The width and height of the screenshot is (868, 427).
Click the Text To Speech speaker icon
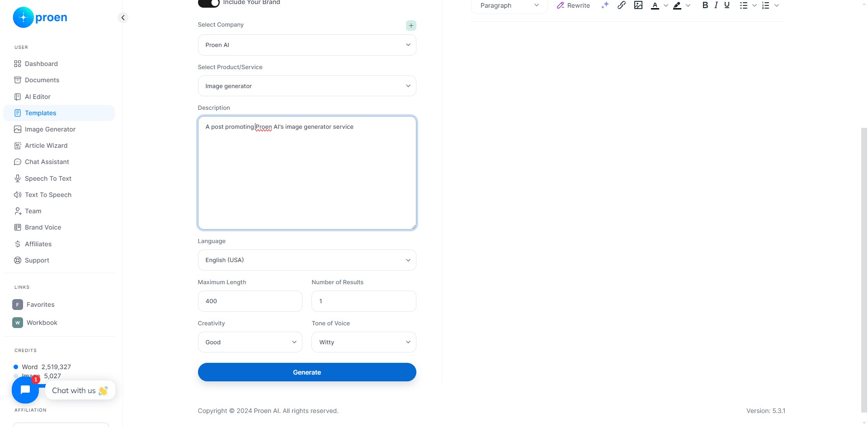[x=18, y=195]
